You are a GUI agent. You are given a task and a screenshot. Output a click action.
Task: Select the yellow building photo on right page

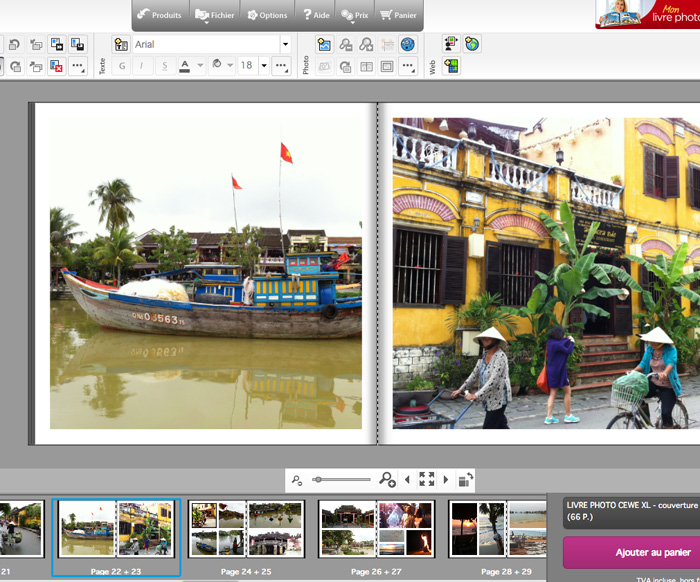(x=546, y=273)
